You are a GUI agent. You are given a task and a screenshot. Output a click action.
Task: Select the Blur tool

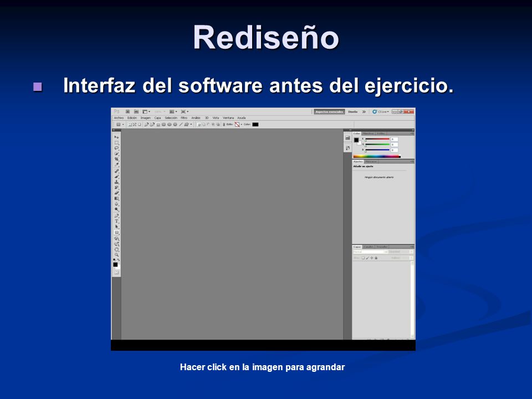pos(116,203)
